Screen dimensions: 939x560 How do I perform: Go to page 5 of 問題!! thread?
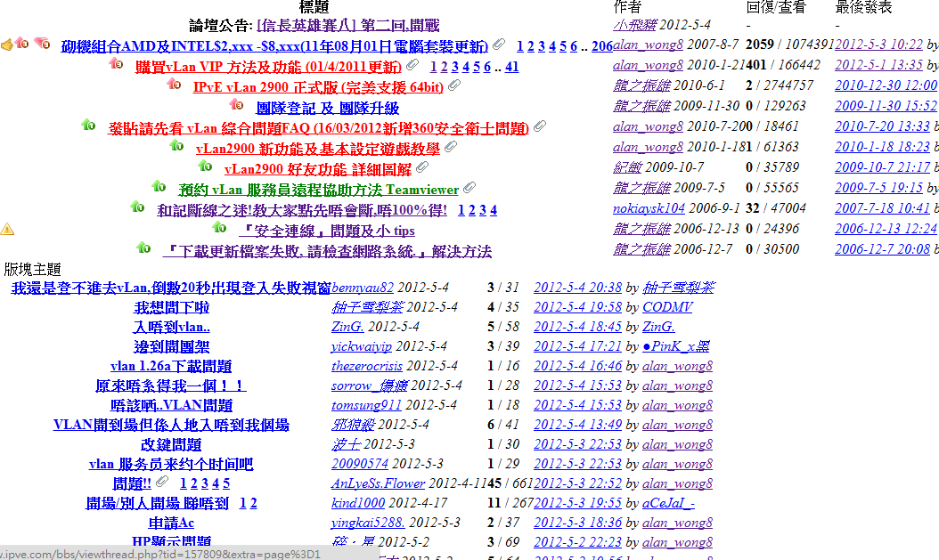tap(226, 483)
